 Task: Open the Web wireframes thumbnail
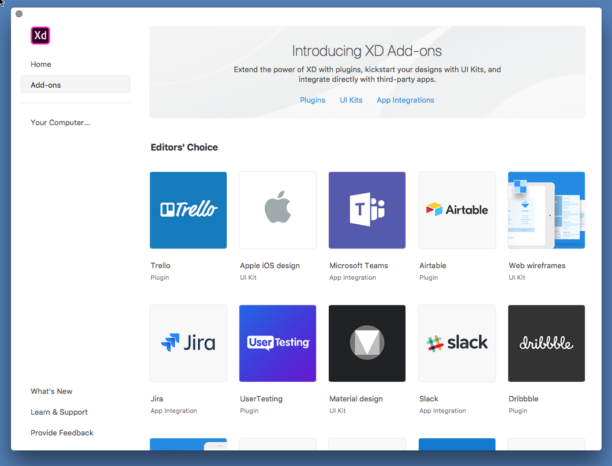tap(546, 210)
